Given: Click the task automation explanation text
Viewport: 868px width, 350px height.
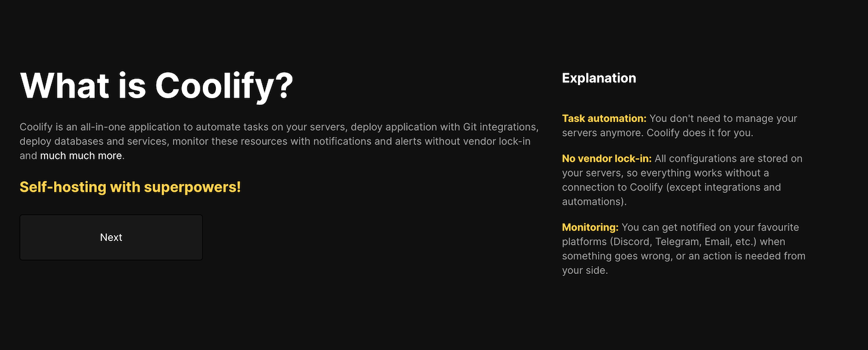Looking at the screenshot, I should pyautogui.click(x=679, y=126).
